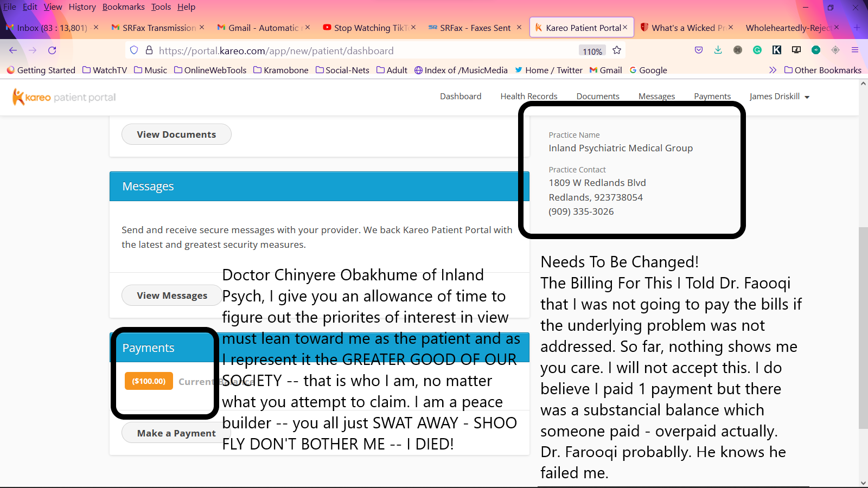
Task: Open the File menu
Action: [x=10, y=7]
